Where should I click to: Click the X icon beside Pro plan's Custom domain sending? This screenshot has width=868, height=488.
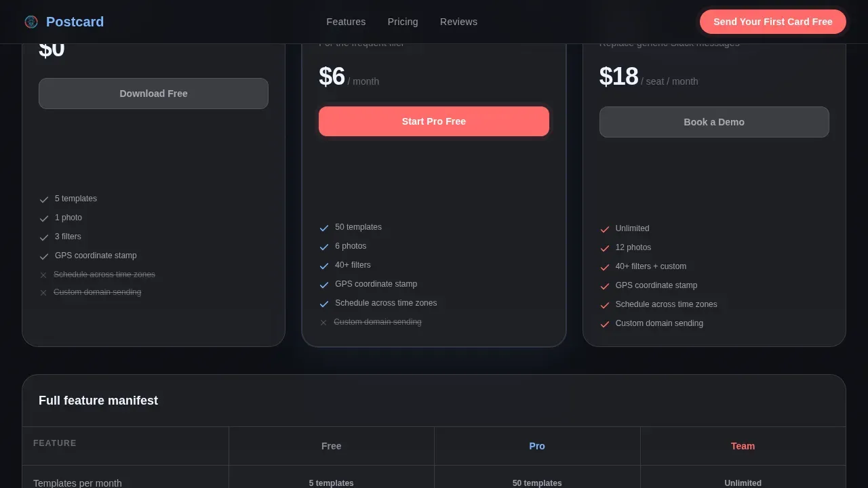323,323
